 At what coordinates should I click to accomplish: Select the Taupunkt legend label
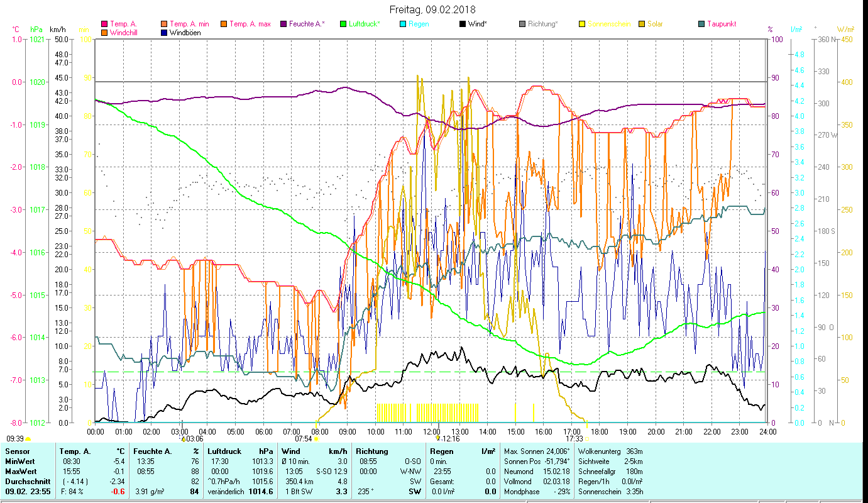click(x=721, y=24)
